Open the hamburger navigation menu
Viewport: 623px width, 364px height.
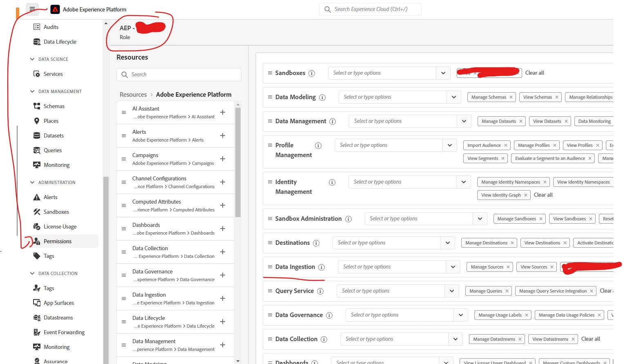(x=32, y=9)
